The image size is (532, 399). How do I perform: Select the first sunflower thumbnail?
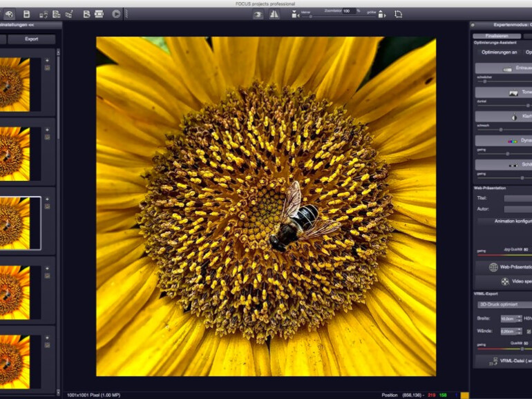point(15,84)
